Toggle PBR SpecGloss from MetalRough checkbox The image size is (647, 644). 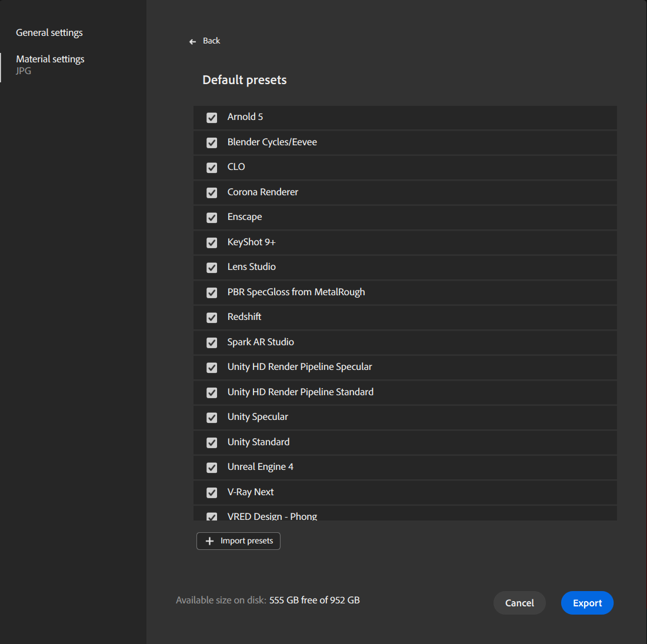point(212,293)
